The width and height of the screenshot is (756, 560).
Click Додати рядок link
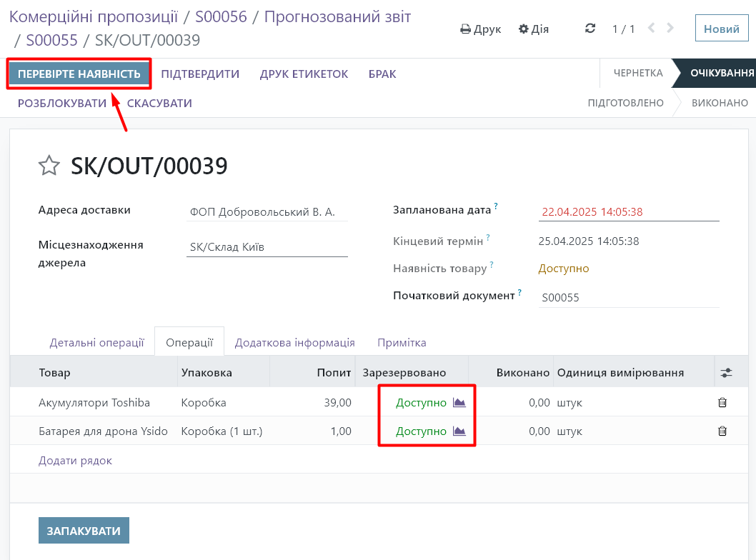75,461
